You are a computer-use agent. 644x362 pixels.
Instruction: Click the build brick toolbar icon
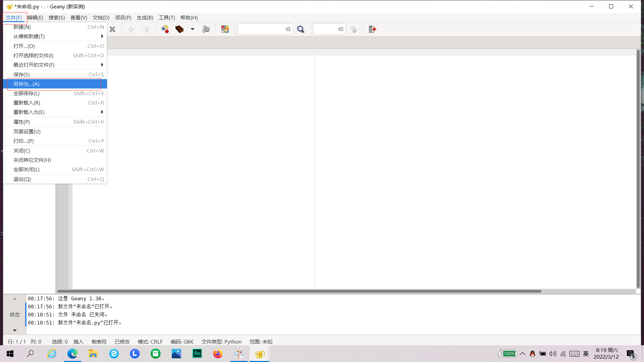click(179, 29)
